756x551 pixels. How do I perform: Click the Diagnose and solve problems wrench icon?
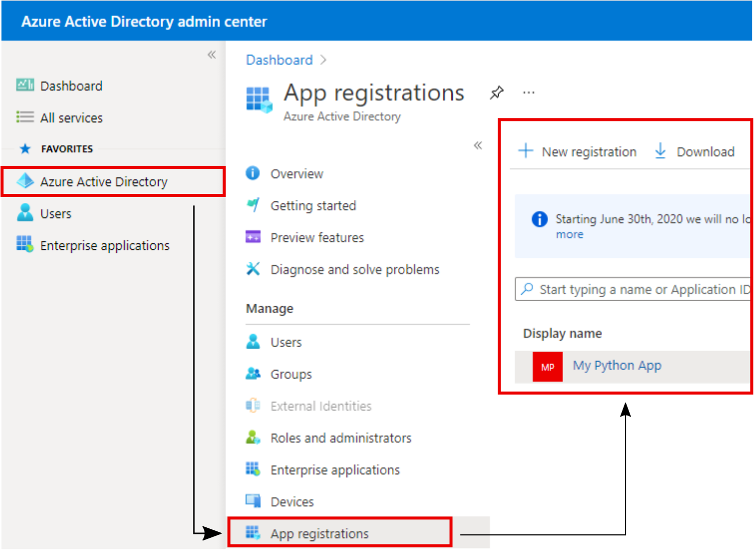[x=253, y=269]
